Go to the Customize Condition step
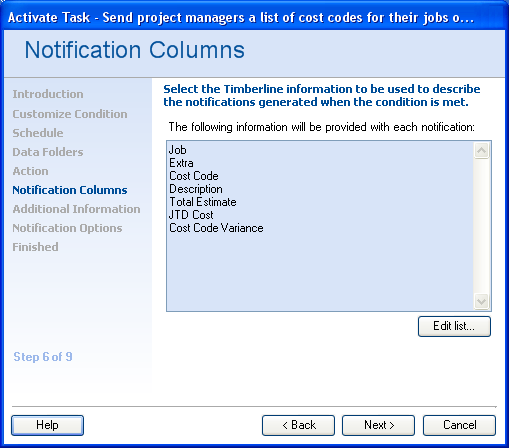 tap(70, 114)
